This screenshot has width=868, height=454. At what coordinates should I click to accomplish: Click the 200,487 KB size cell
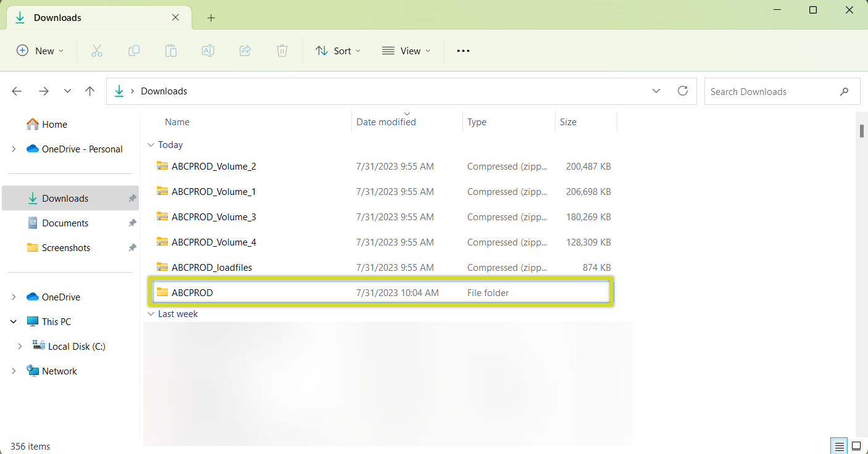588,166
